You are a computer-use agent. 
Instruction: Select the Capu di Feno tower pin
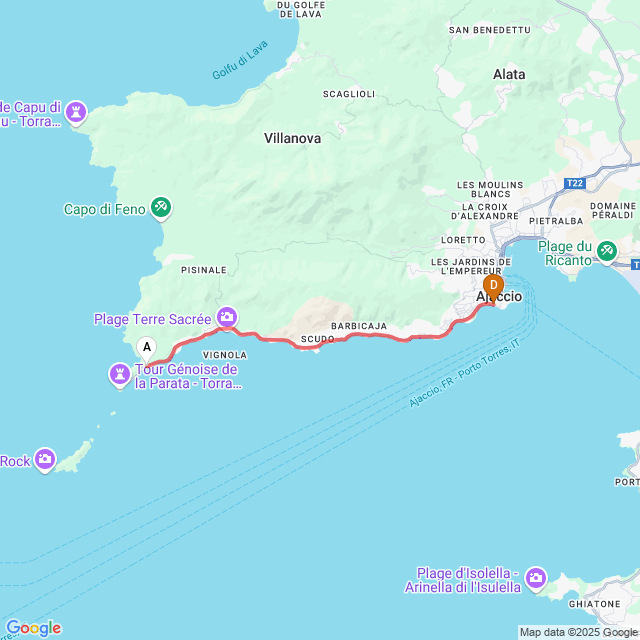pos(76,112)
